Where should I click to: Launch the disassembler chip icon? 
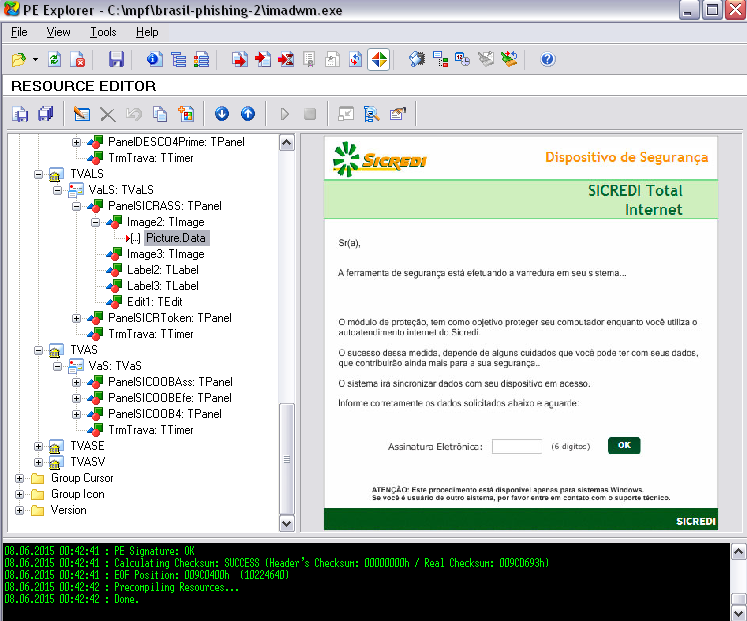click(417, 60)
